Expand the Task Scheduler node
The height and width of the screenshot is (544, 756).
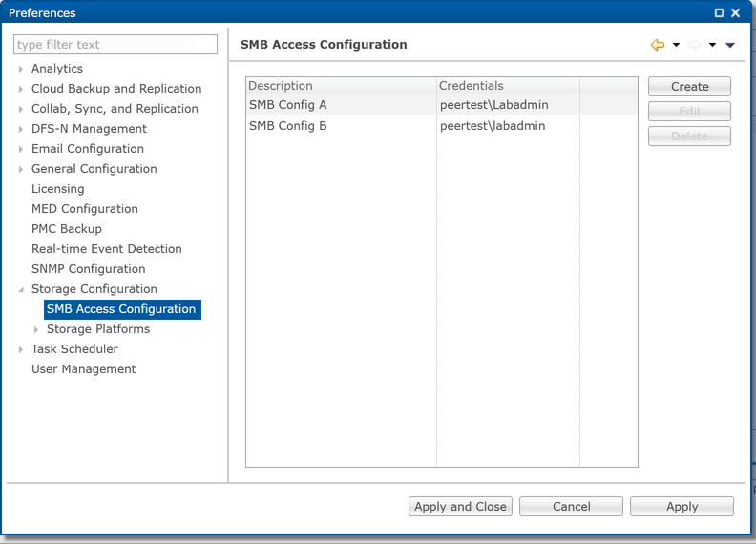pos(21,349)
